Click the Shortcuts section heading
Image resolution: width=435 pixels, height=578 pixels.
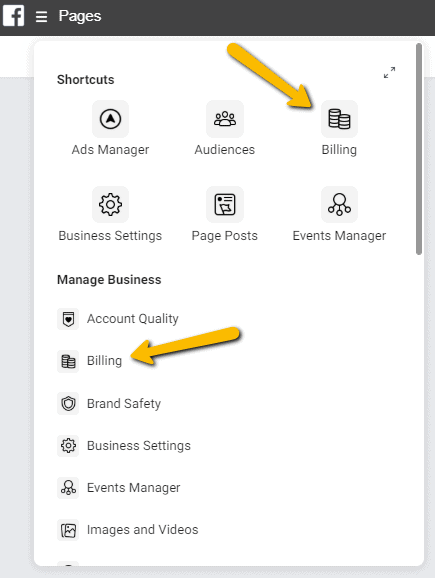coord(86,80)
